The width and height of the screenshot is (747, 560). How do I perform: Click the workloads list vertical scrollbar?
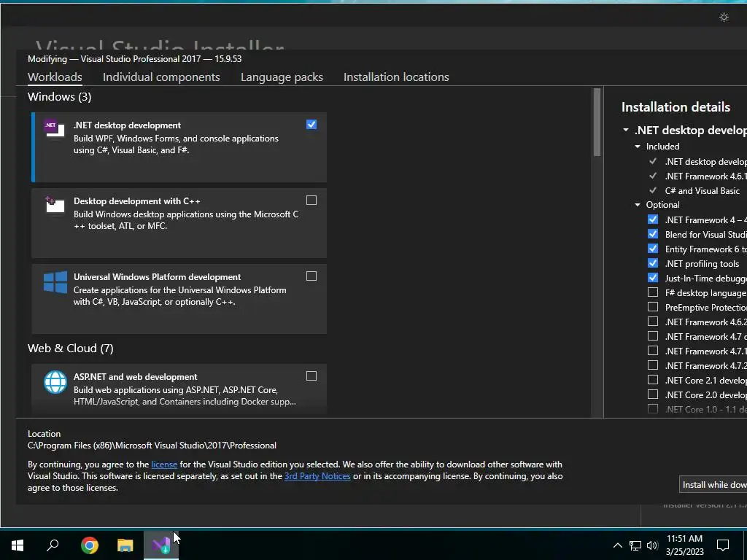coord(597,122)
